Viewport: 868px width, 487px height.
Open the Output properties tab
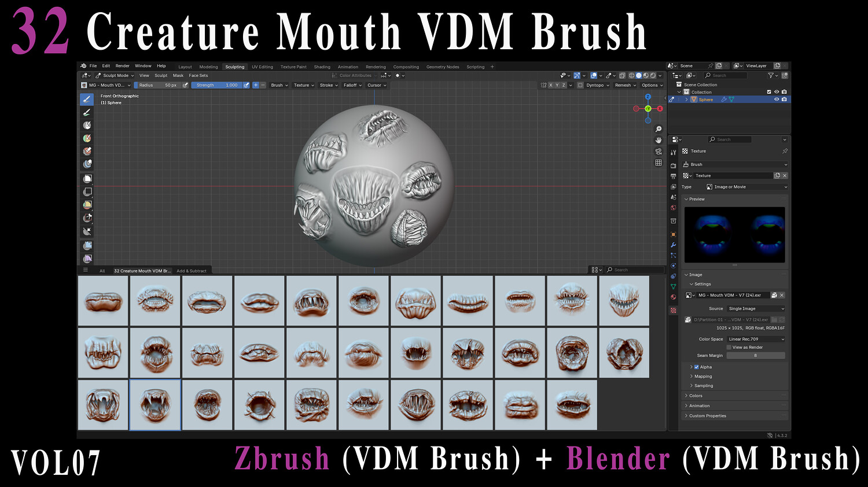[673, 176]
